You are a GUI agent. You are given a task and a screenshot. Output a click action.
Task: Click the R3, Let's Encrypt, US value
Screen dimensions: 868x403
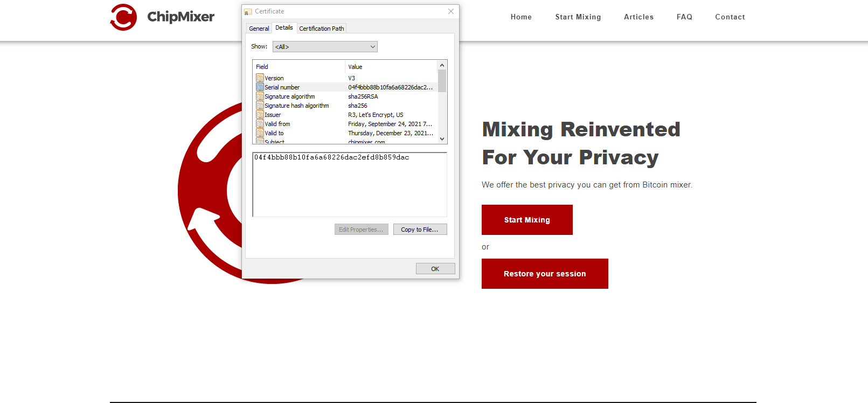coord(376,115)
